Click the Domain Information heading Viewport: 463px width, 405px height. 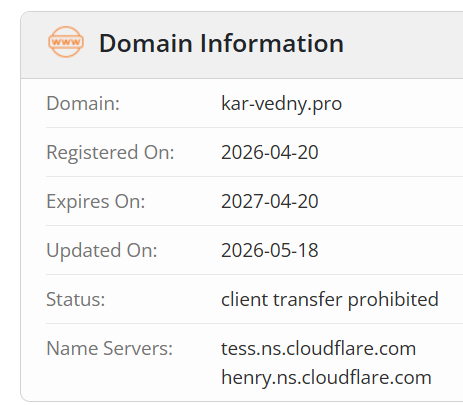pos(221,43)
